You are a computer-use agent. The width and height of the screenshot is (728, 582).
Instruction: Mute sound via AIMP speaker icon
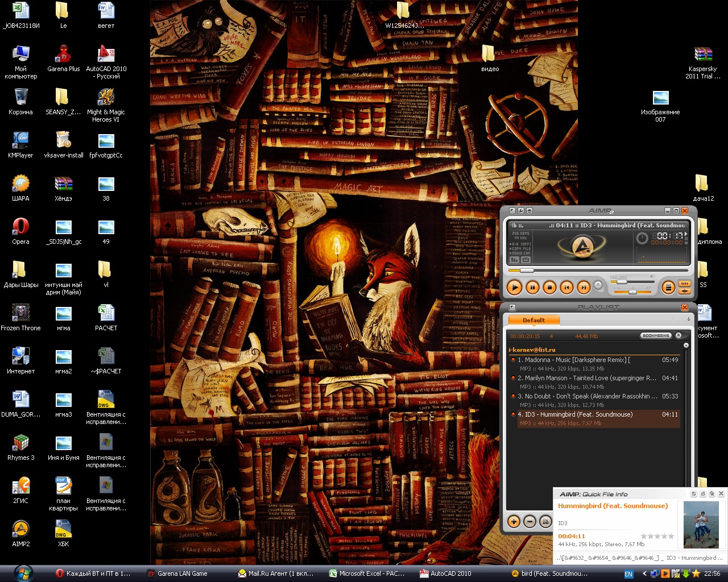coord(652,277)
